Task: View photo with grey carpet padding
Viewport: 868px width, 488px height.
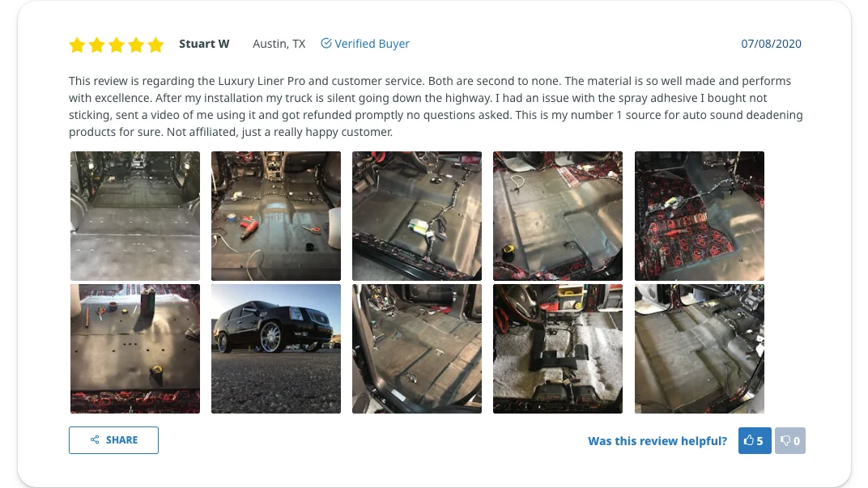Action: [558, 349]
